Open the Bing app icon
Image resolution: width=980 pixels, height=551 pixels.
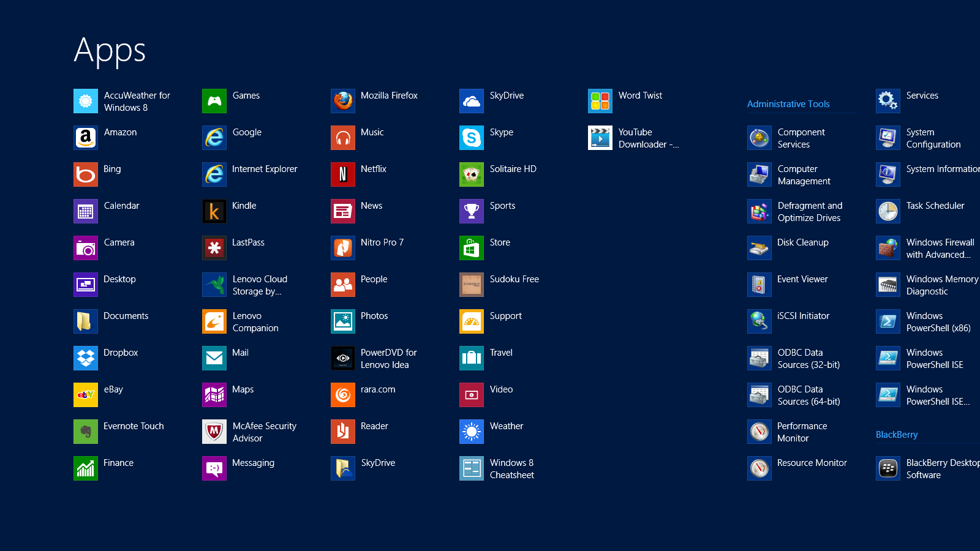[86, 174]
